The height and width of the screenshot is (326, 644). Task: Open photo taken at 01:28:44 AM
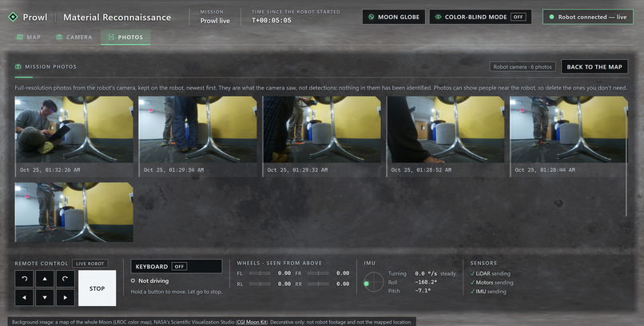pyautogui.click(x=569, y=129)
